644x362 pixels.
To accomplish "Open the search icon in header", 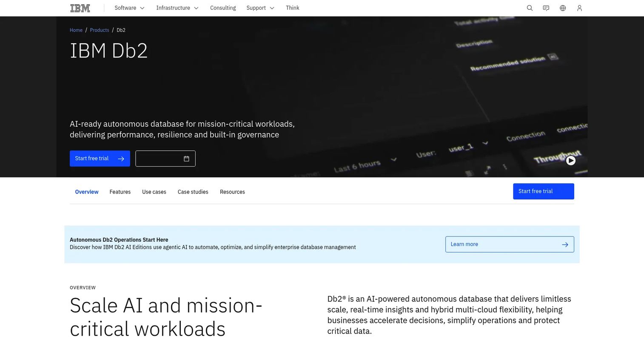I will [530, 8].
